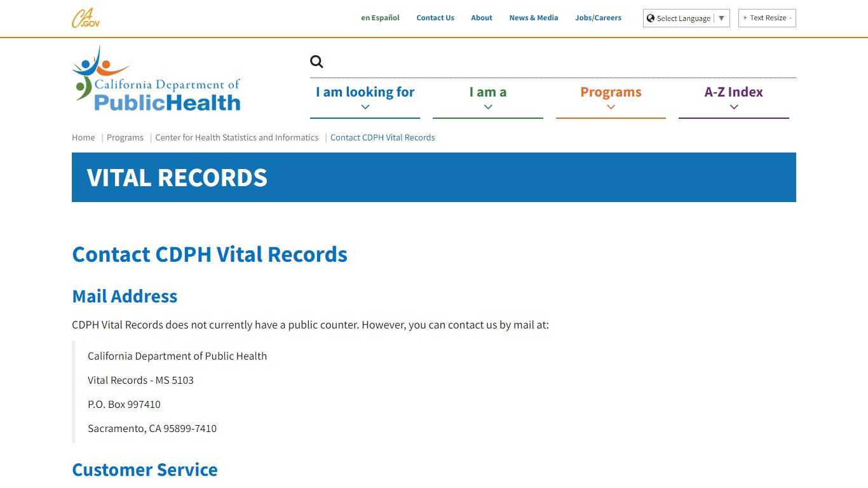Click the CA.gov logo
The image size is (868, 488).
coord(86,18)
